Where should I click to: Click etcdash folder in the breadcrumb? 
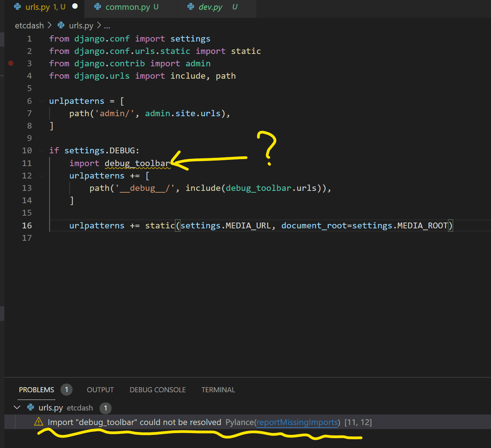coord(29,25)
